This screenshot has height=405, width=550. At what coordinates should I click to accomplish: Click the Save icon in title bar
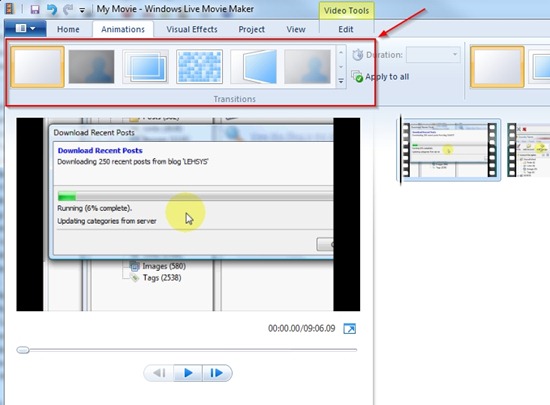(35, 9)
